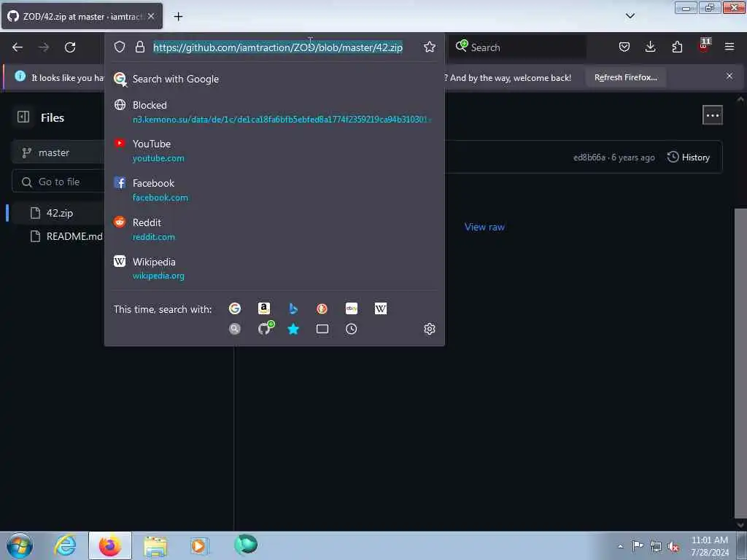Click the taskbar clock showing 11:01 AM
The width and height of the screenshot is (747, 560).
[709, 545]
